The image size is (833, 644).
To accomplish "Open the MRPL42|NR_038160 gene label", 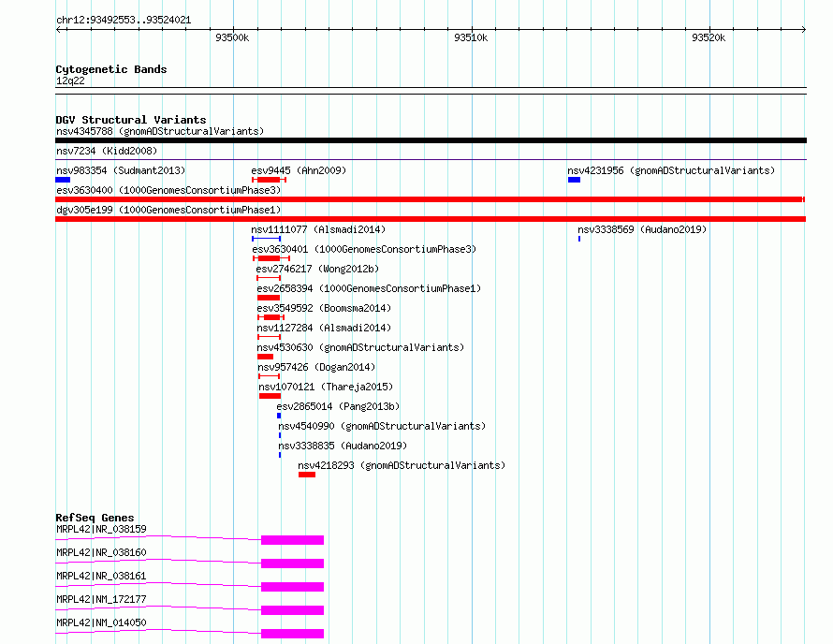I will [x=101, y=552].
